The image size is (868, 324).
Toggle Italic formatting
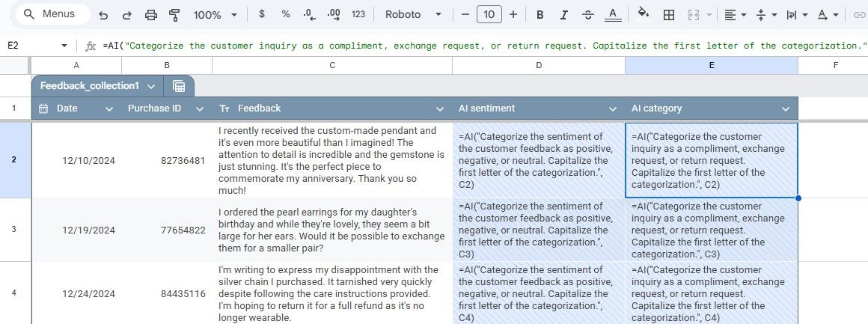coord(563,15)
